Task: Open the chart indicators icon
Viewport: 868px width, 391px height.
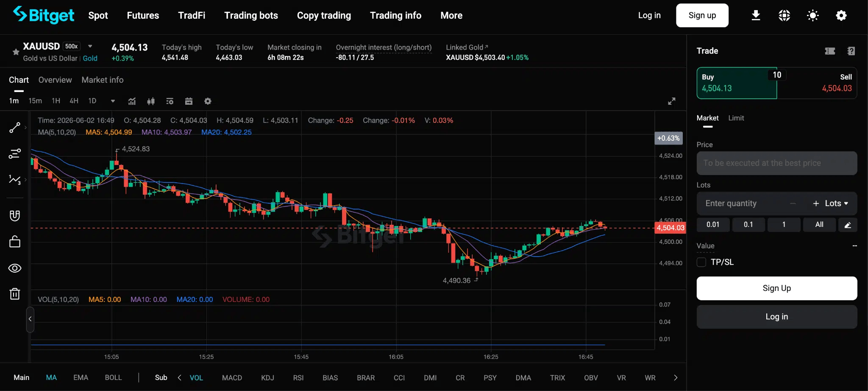Action: [132, 101]
